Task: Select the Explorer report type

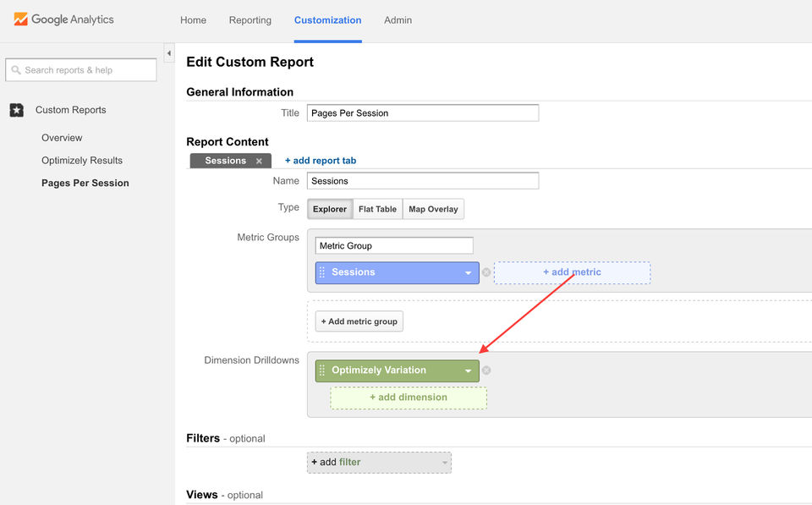Action: (330, 209)
